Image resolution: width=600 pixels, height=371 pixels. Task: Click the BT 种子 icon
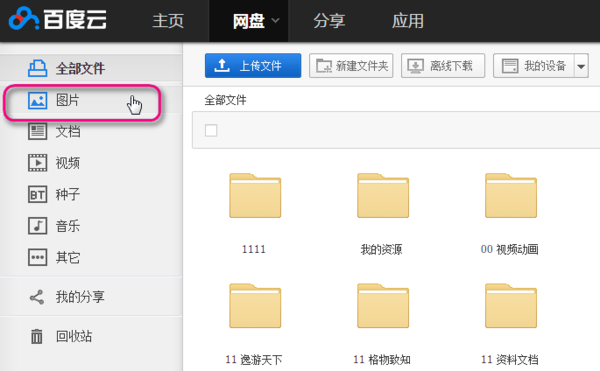pos(38,194)
